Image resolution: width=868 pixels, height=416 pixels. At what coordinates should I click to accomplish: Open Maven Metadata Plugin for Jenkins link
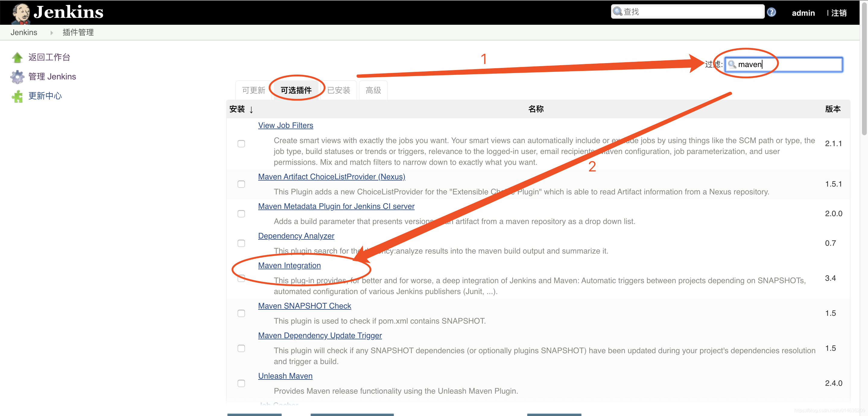click(x=336, y=206)
